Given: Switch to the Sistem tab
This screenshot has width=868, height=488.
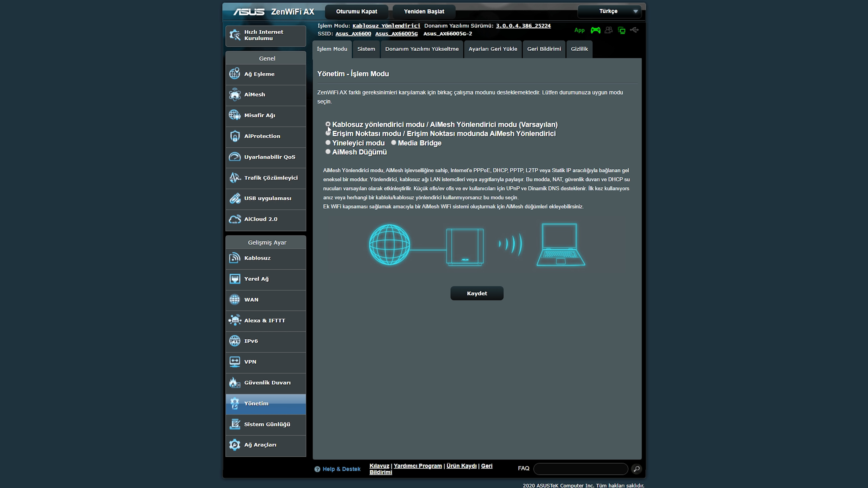Looking at the screenshot, I should [x=366, y=49].
